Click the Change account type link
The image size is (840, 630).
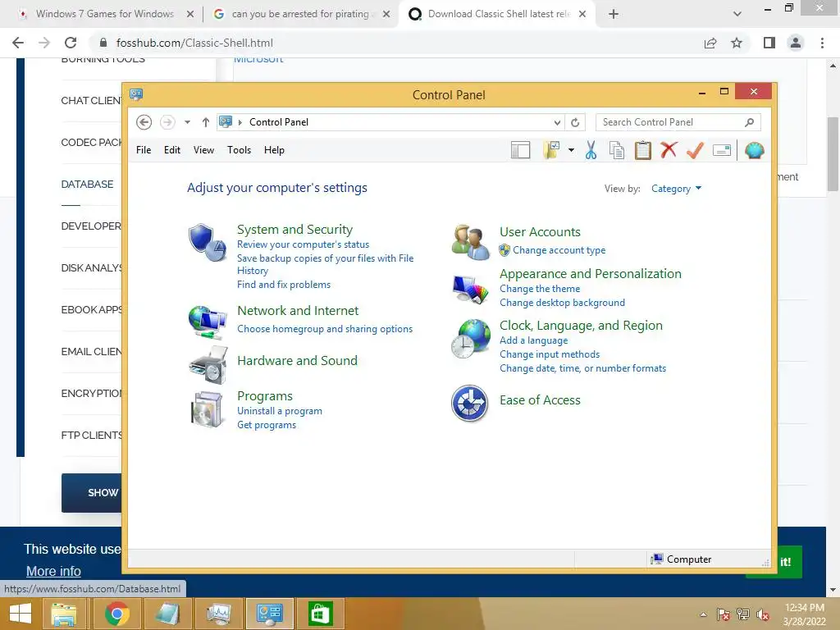559,250
